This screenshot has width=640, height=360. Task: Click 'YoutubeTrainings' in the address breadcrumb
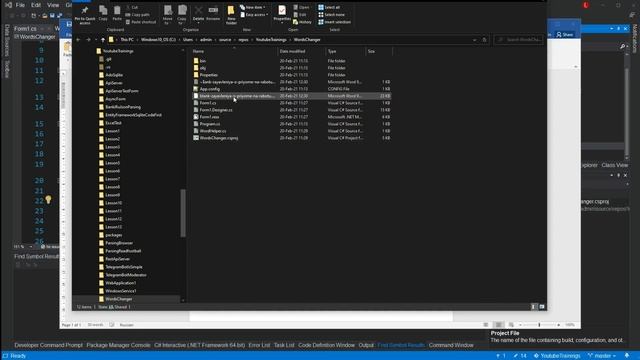pos(271,40)
